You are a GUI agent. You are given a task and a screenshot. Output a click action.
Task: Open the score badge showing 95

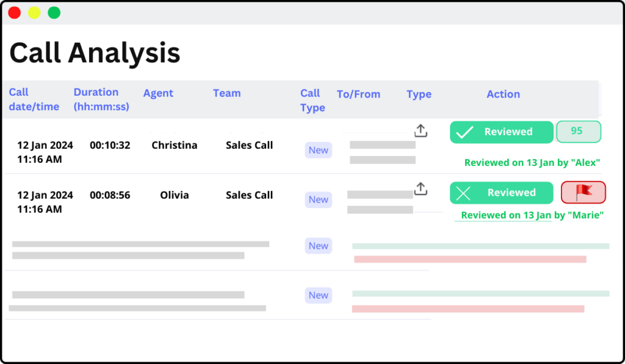click(x=578, y=132)
